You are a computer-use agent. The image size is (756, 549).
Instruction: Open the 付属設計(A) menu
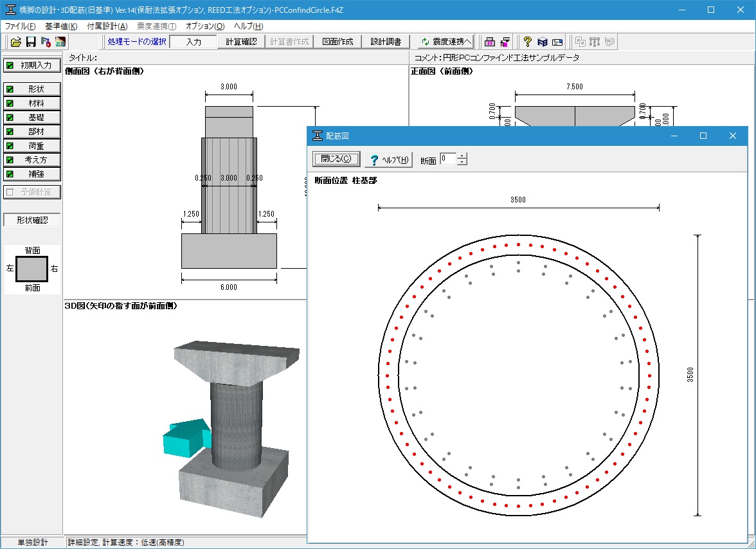107,26
